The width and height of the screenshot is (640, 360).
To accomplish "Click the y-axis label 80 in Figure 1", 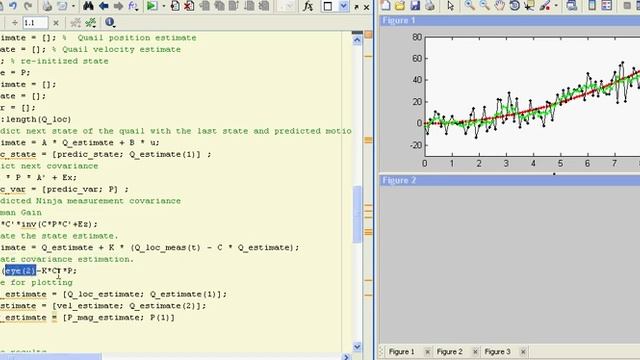I will 417,37.
